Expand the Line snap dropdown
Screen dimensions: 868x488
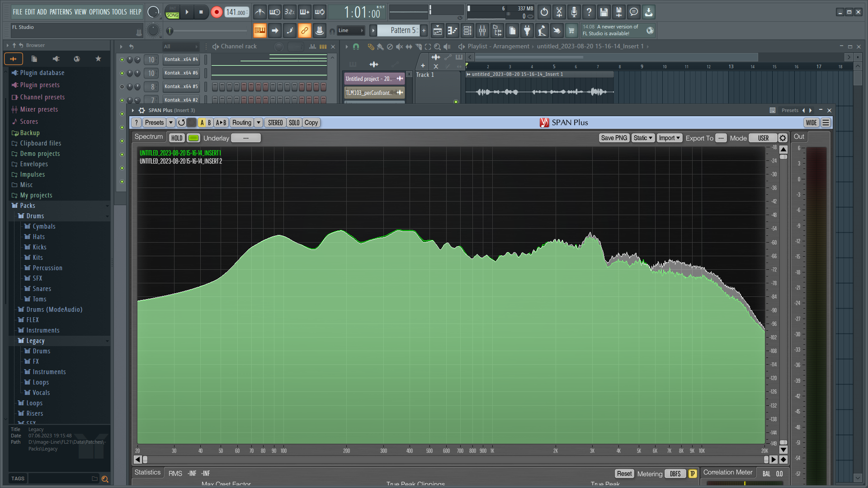coord(351,31)
